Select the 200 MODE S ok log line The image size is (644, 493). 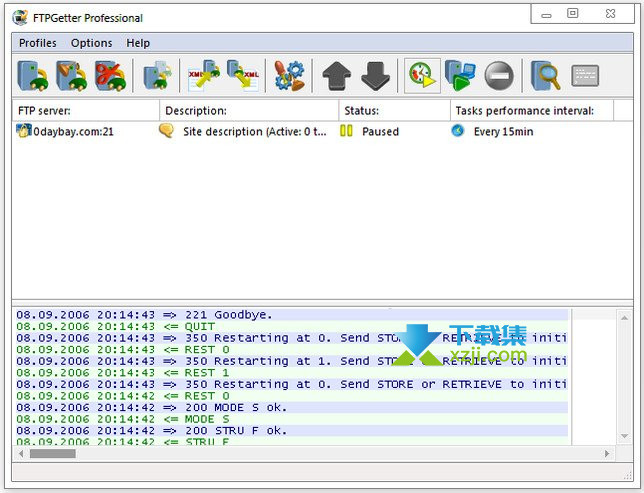click(292, 407)
